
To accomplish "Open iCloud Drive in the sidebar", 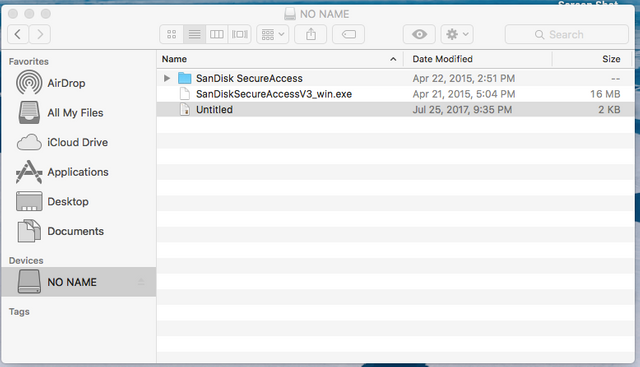I will pos(78,142).
